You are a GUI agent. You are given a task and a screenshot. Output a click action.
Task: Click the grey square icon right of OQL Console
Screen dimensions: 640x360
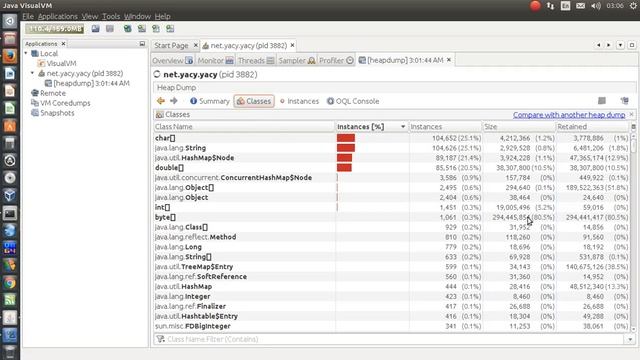coord(602,101)
